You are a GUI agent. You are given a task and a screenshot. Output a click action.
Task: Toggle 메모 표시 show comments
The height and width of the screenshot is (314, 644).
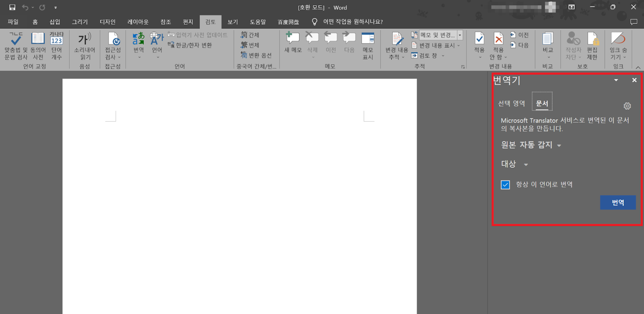[368, 46]
